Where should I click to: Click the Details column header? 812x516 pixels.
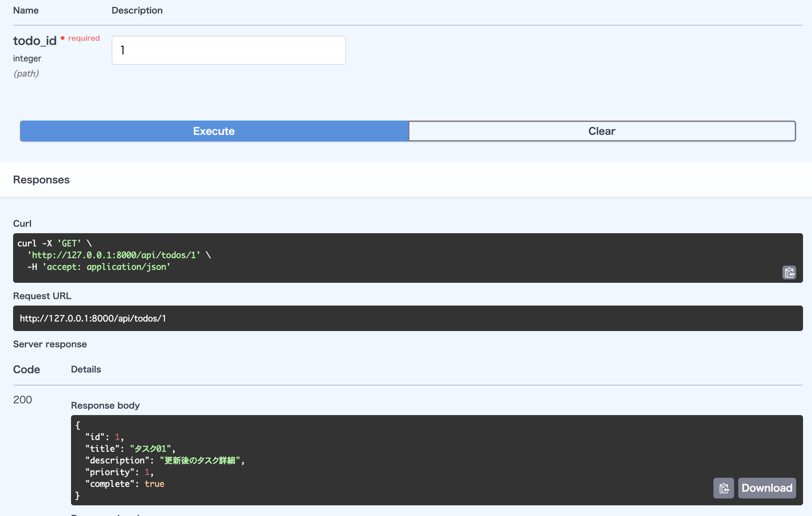(x=86, y=369)
